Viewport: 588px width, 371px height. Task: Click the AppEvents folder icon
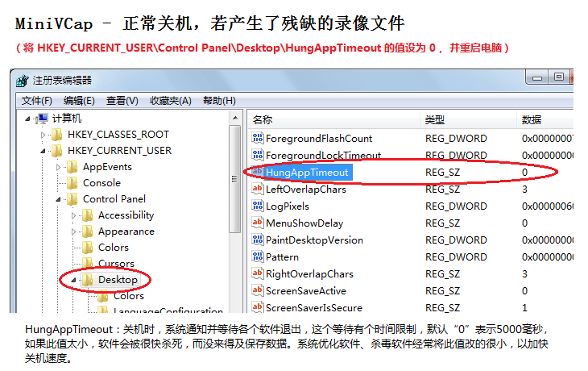click(x=72, y=167)
